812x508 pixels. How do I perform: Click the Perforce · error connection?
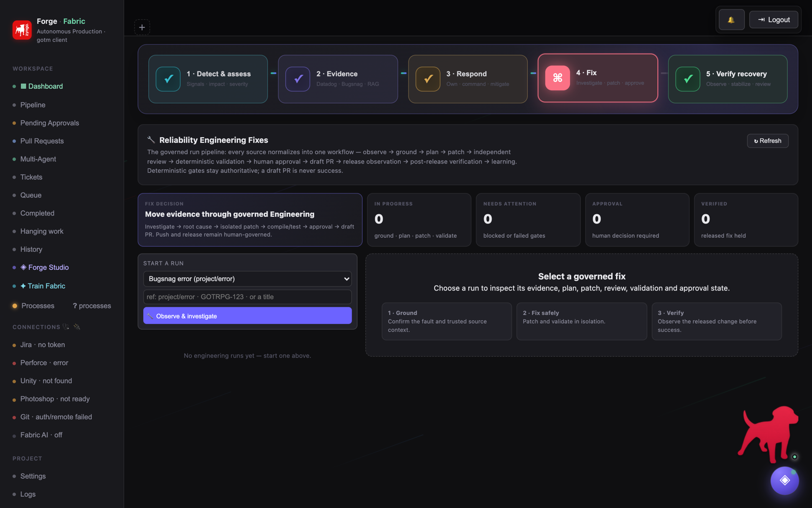tap(44, 363)
